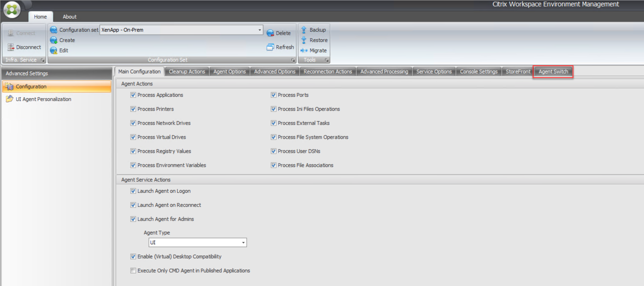Uncheck Process Environment Variables
This screenshot has height=286, width=644.
(133, 165)
